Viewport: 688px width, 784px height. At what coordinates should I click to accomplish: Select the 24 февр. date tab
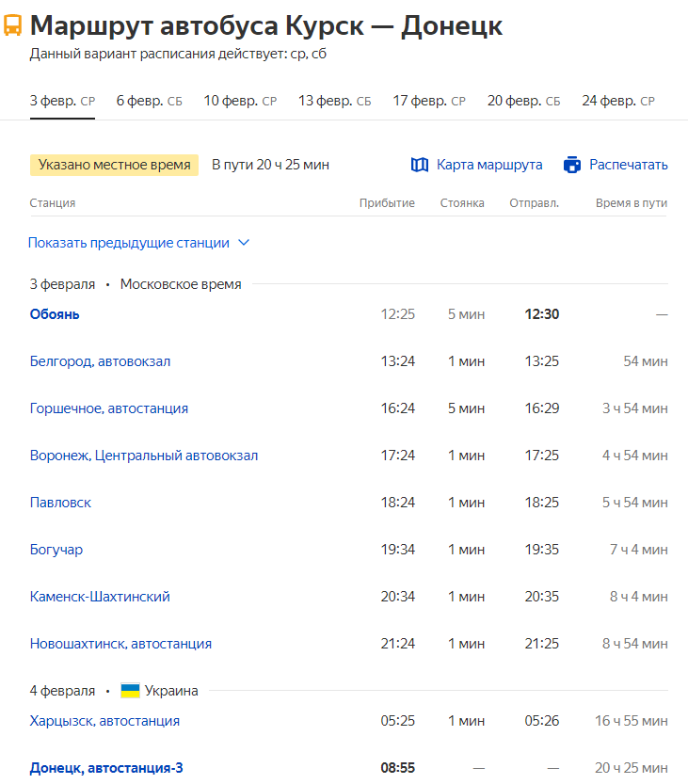tap(618, 101)
